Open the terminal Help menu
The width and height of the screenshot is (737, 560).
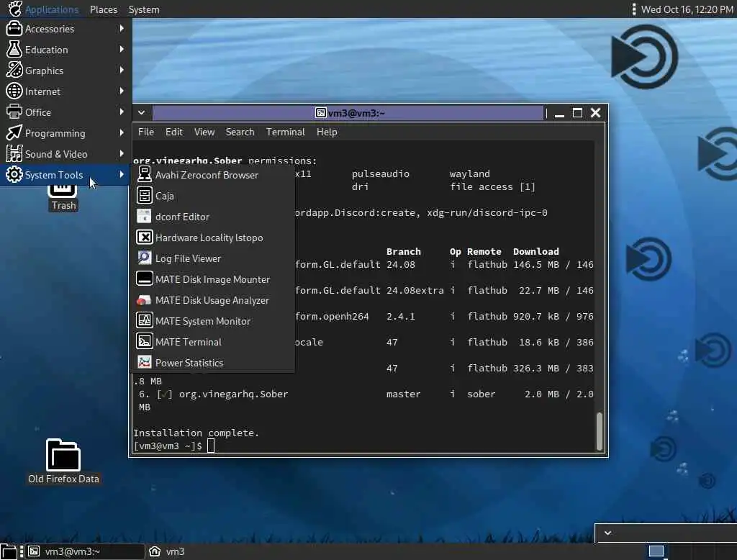[327, 132]
